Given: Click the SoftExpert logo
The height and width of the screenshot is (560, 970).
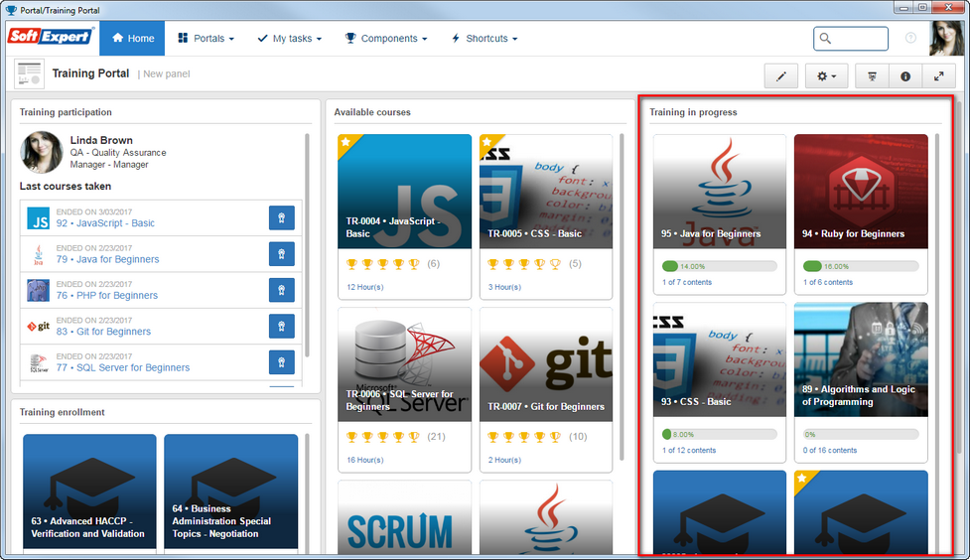Looking at the screenshot, I should click(50, 37).
